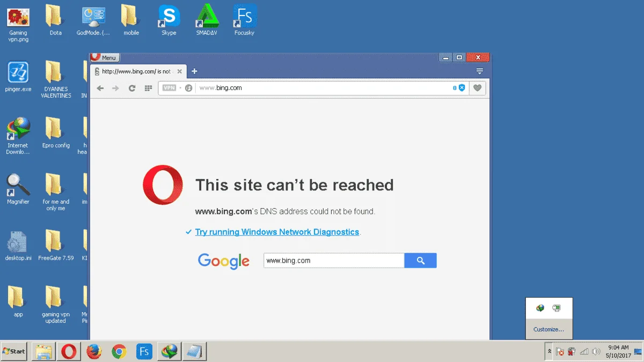Select the desktop.ini file icon
The width and height of the screenshot is (644, 362).
coord(18,246)
